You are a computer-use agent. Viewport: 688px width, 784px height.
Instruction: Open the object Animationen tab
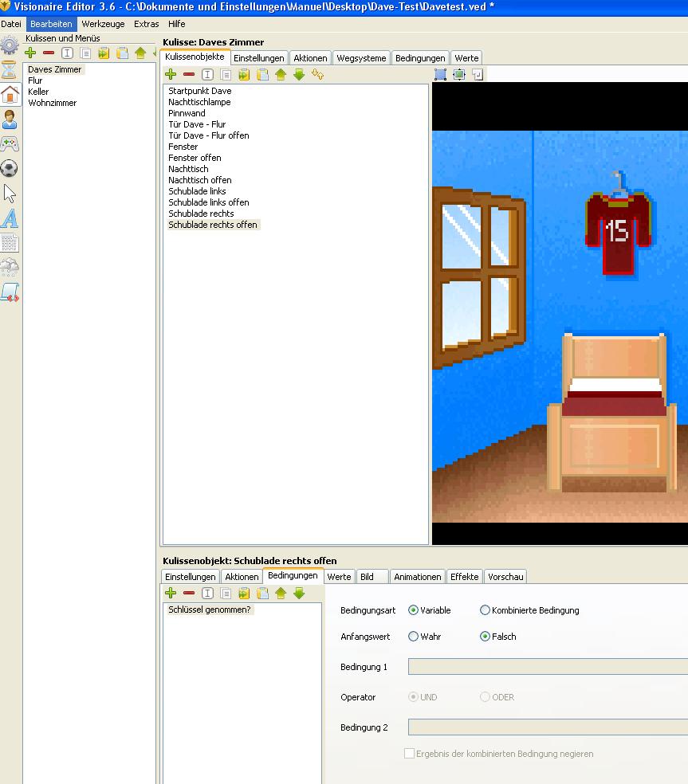(417, 577)
